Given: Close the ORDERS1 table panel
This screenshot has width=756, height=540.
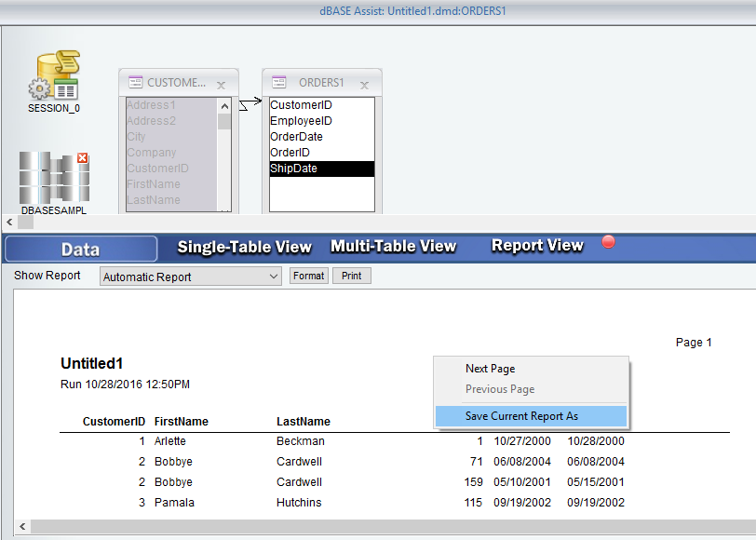Looking at the screenshot, I should click(364, 84).
